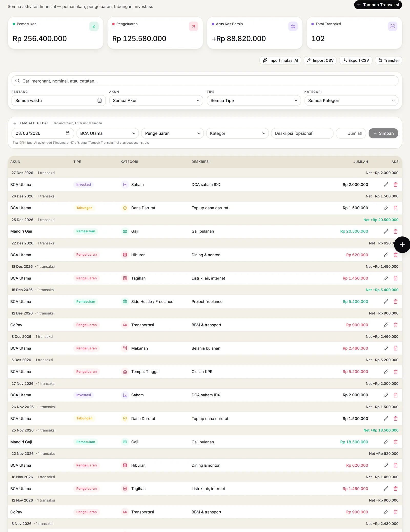
Task: Click the Mandiri Gaji account in the 25 Nov row
Action: pyautogui.click(x=21, y=442)
